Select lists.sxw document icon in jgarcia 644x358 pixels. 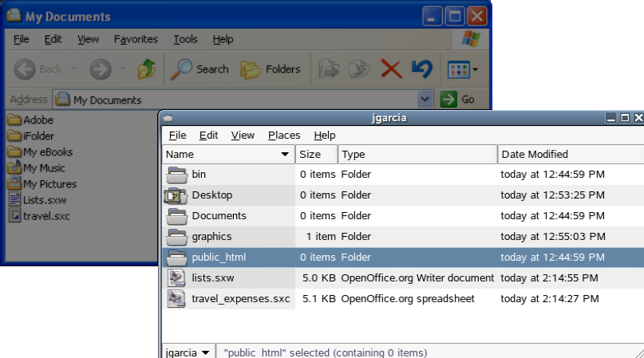coord(177,278)
